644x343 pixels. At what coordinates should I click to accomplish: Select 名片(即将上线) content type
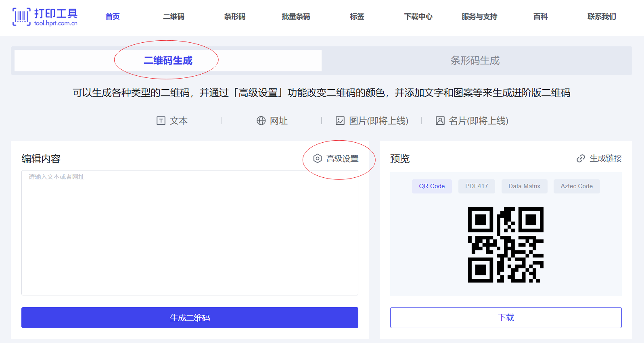tap(472, 121)
